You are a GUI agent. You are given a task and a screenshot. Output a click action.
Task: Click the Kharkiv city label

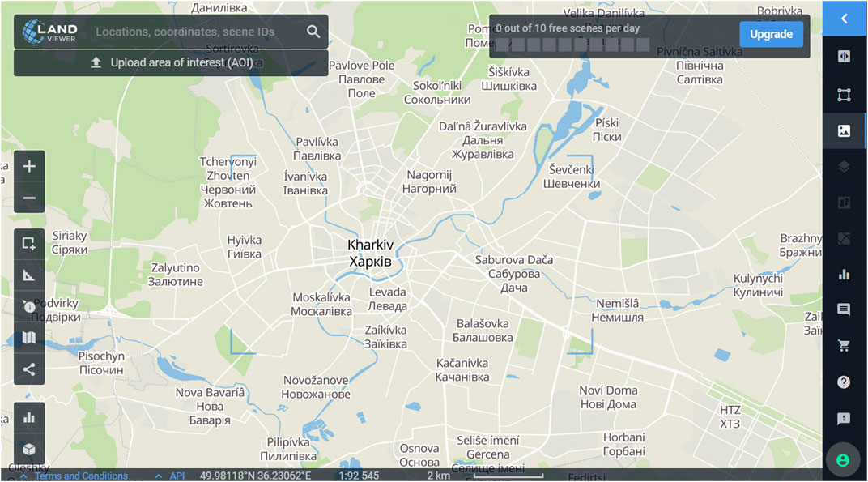click(370, 253)
